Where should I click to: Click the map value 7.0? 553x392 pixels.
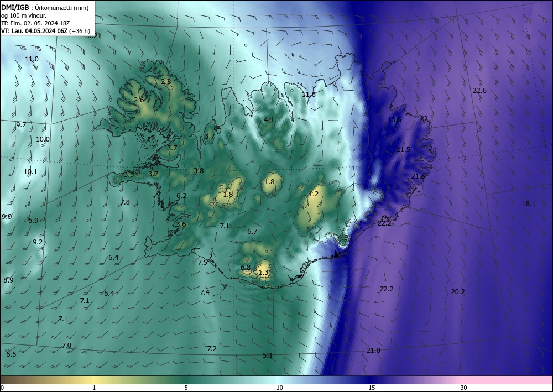pyautogui.click(x=66, y=345)
